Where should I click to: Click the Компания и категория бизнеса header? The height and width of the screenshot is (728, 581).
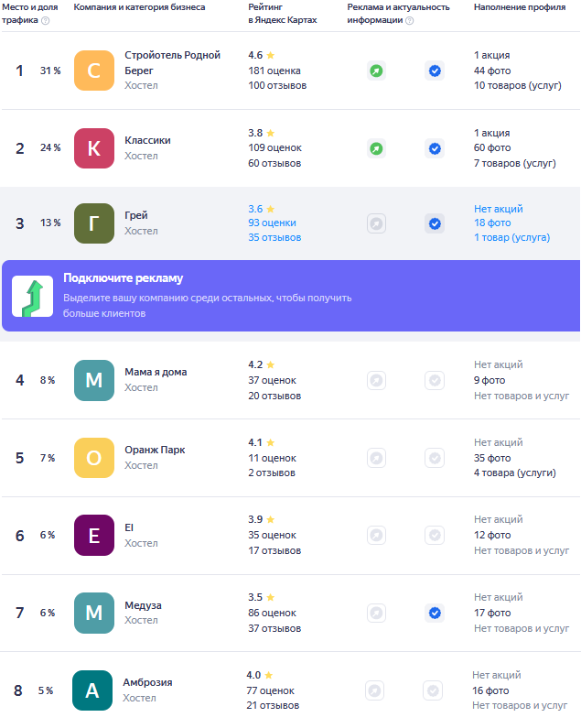point(139,7)
